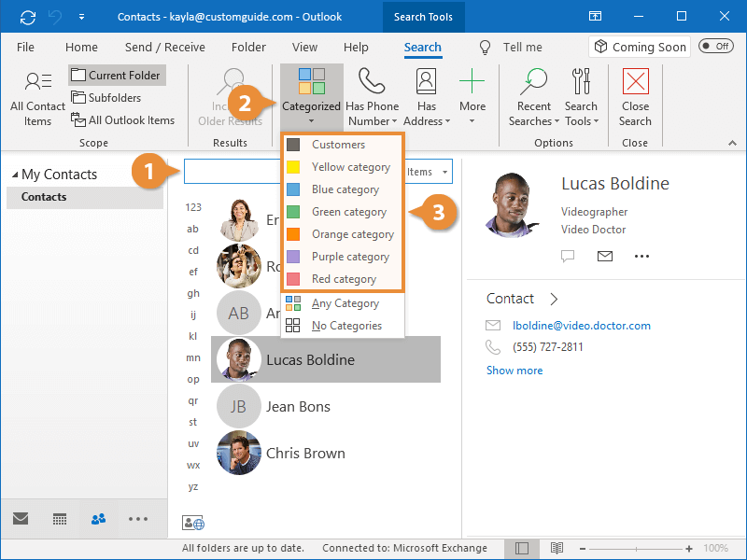Choose Subfolders scope

[x=106, y=98]
